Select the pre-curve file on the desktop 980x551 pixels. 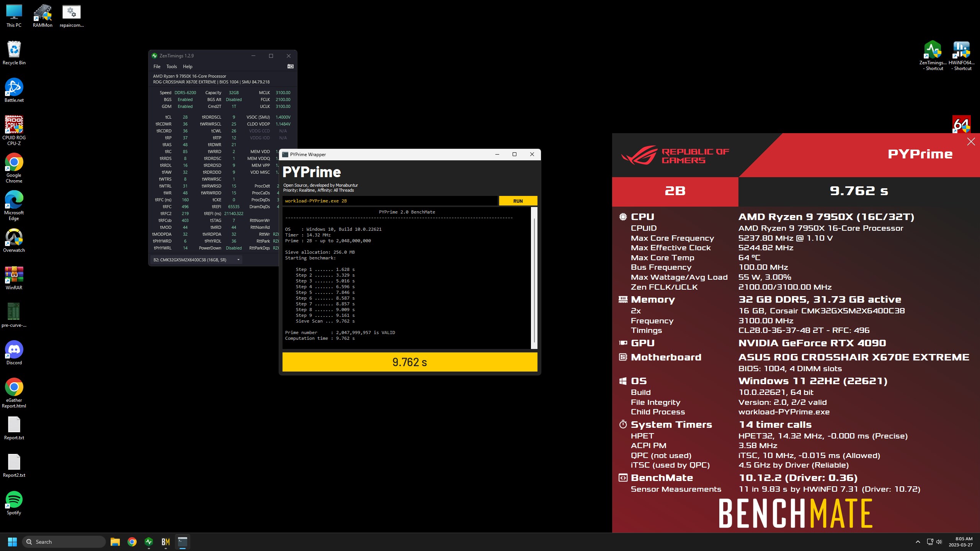(14, 316)
